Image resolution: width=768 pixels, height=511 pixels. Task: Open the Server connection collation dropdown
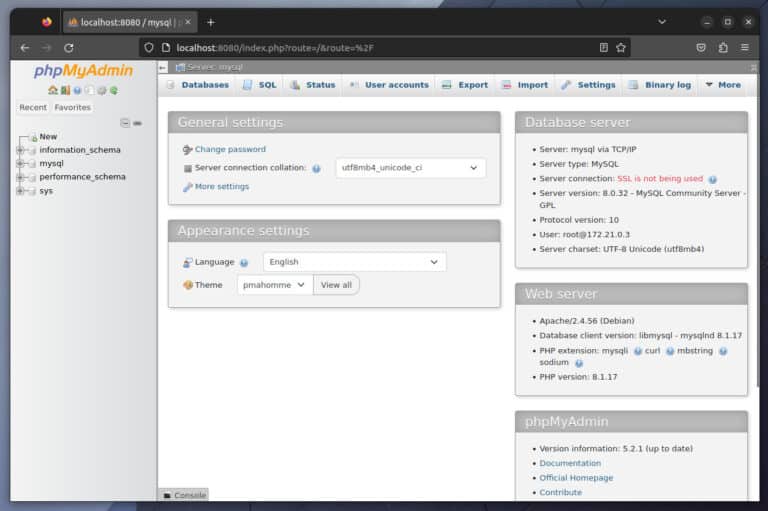pyautogui.click(x=410, y=168)
